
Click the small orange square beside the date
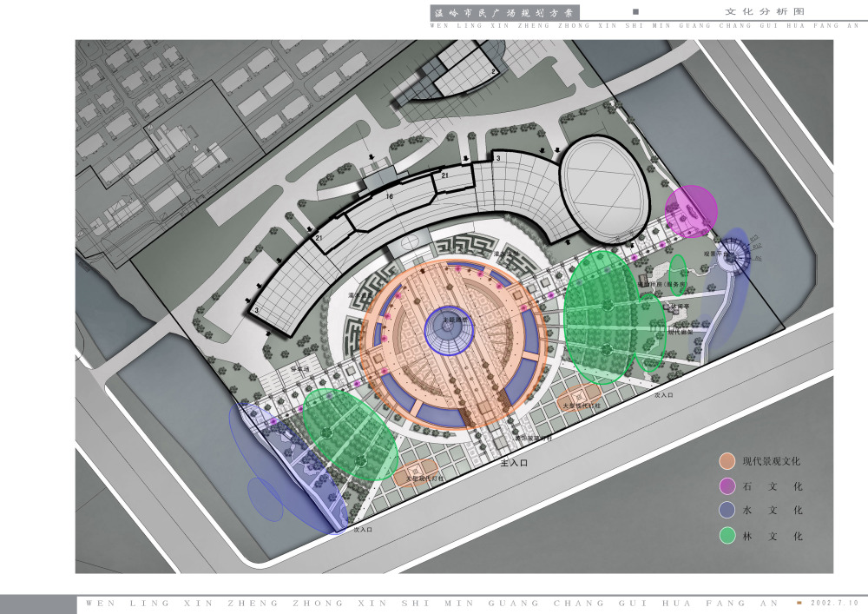pyautogui.click(x=800, y=603)
